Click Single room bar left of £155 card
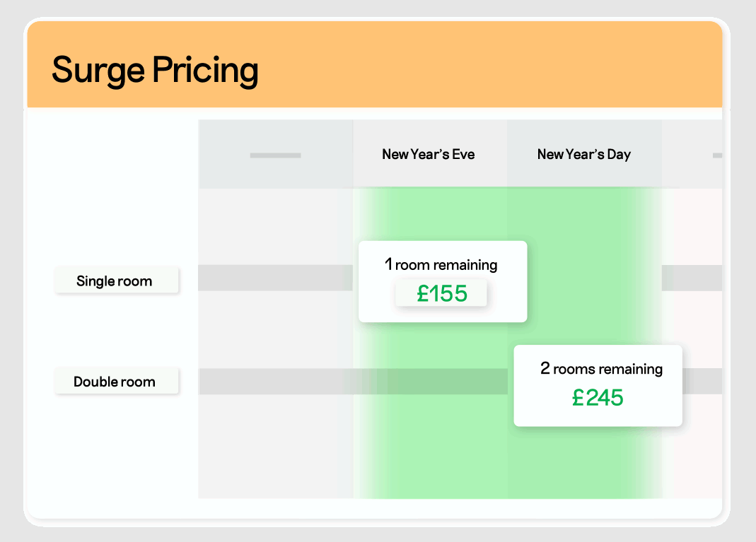 (275, 278)
